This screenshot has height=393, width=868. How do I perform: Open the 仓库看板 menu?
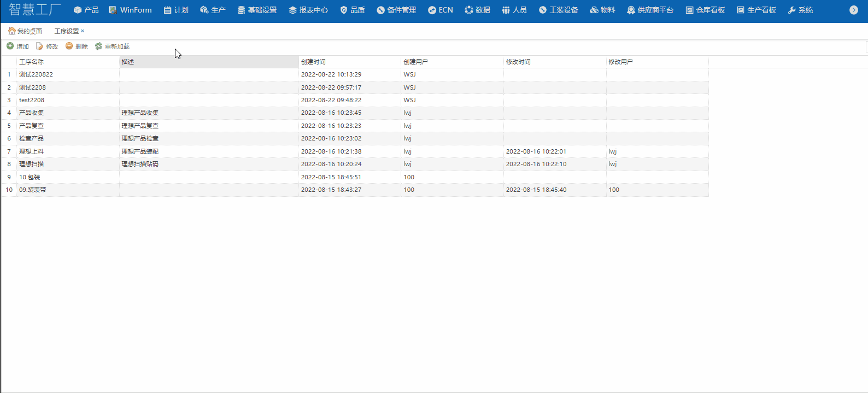[x=705, y=10]
